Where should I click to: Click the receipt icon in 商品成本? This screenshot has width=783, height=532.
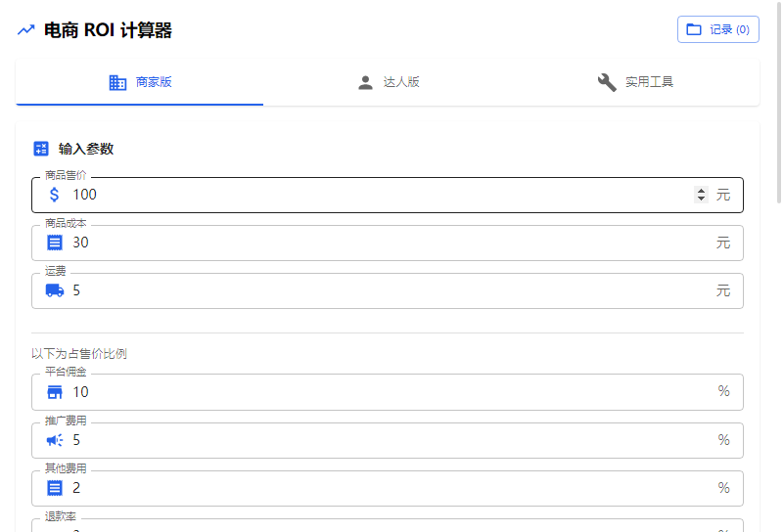tap(55, 243)
